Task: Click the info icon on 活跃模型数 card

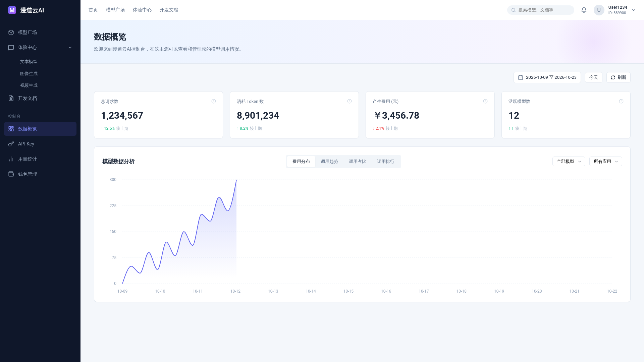Action: click(621, 101)
